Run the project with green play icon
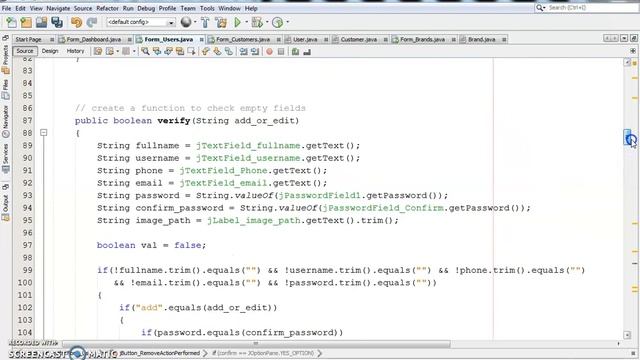This screenshot has height=360, width=640. pos(238,22)
